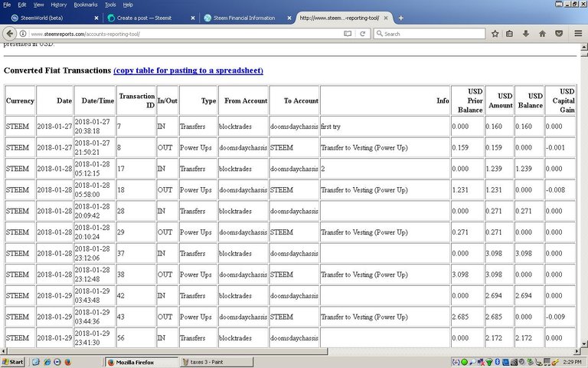
Task: Open the File menu
Action: point(7,5)
